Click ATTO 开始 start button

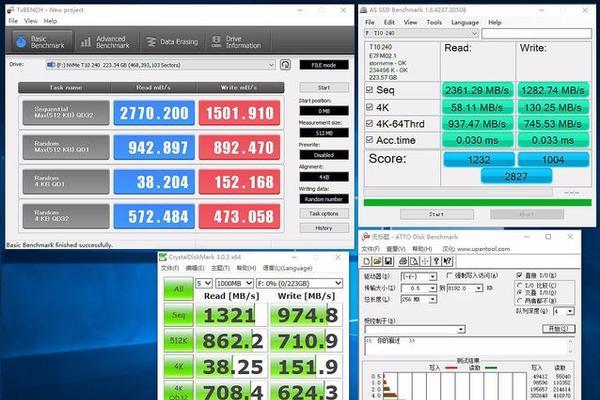tap(559, 329)
